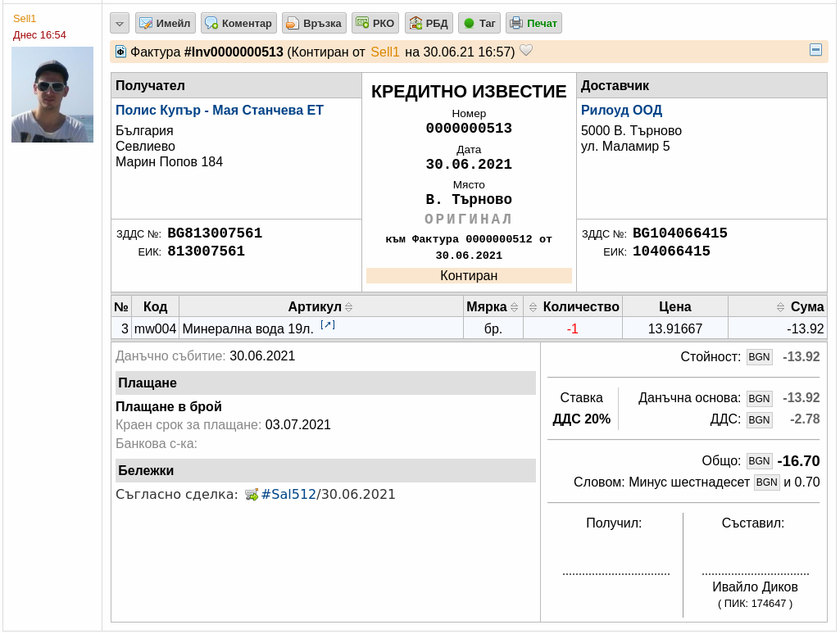The image size is (840, 634).
Task: Click the Връзка toolbar button
Action: 314,24
